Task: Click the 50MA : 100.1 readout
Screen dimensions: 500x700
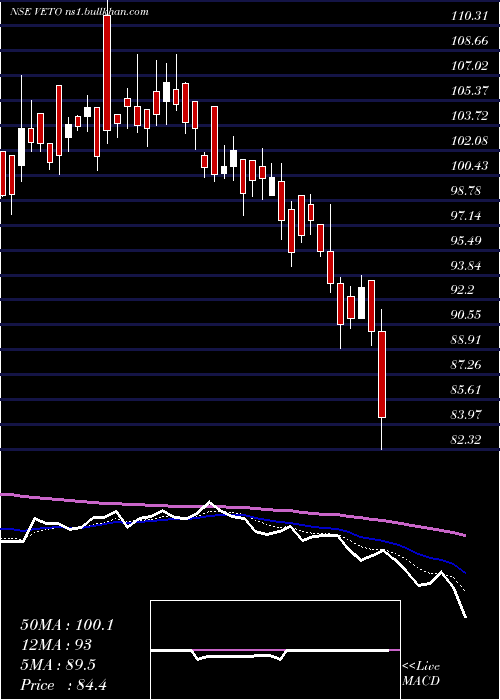Action: (x=67, y=625)
